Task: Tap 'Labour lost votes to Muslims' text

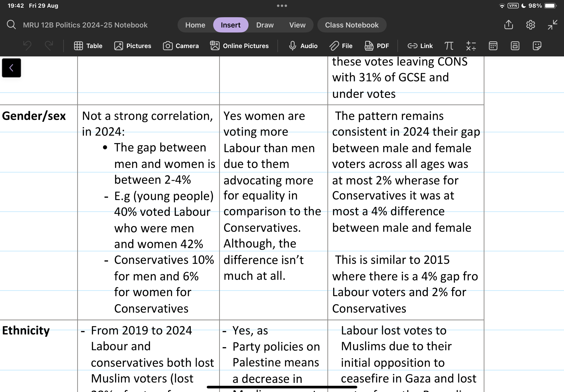Action: (x=396, y=338)
